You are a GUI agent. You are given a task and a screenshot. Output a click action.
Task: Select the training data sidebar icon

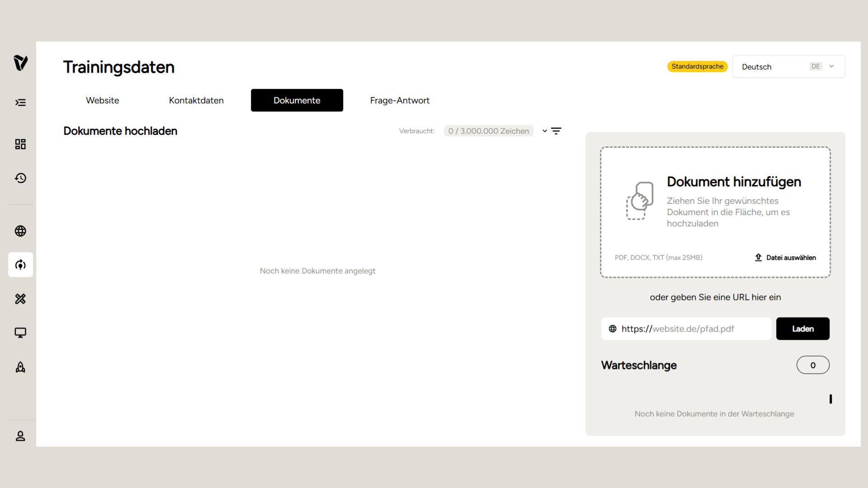point(20,265)
